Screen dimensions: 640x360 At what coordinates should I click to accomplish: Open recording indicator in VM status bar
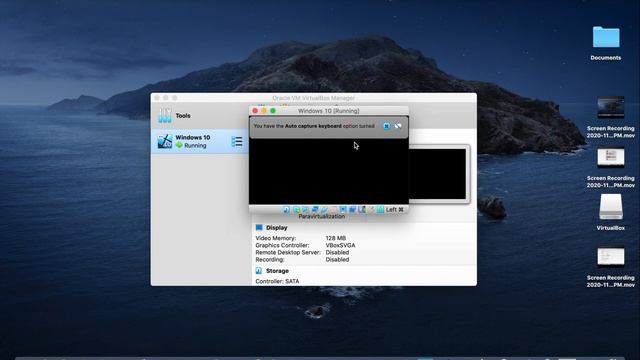352,209
